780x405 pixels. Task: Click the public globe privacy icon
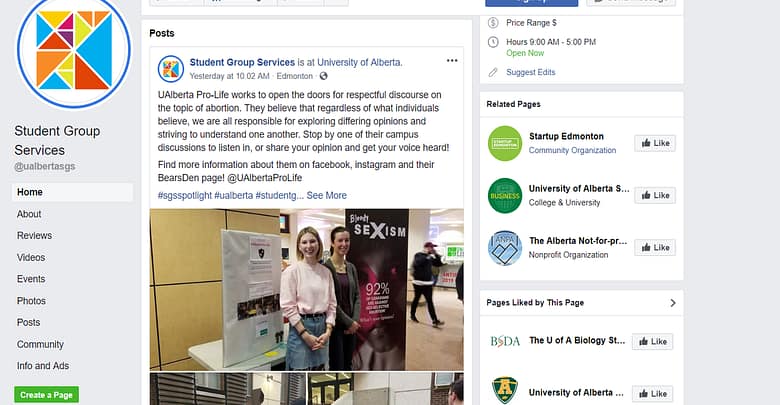(323, 76)
